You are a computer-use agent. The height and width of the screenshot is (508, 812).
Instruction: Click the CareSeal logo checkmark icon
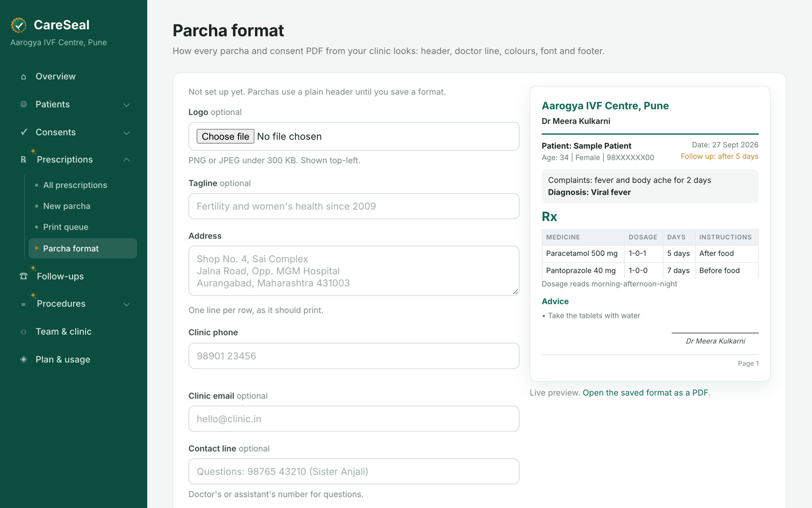tap(19, 25)
